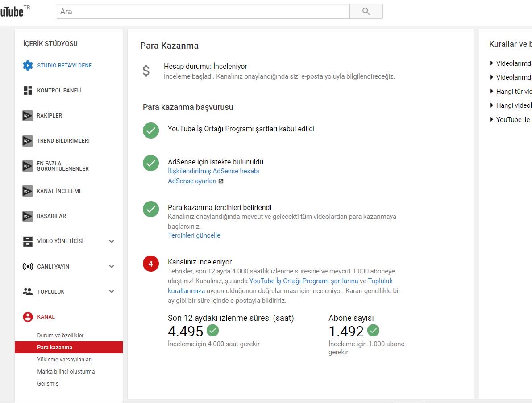Open Gelişmiş sidebar item
This screenshot has width=532, height=403.
(x=48, y=384)
